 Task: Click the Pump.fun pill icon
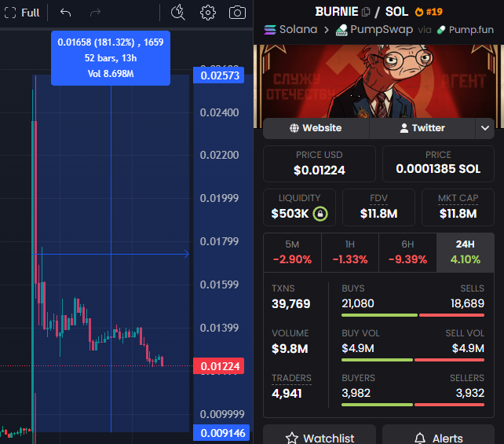click(x=441, y=30)
